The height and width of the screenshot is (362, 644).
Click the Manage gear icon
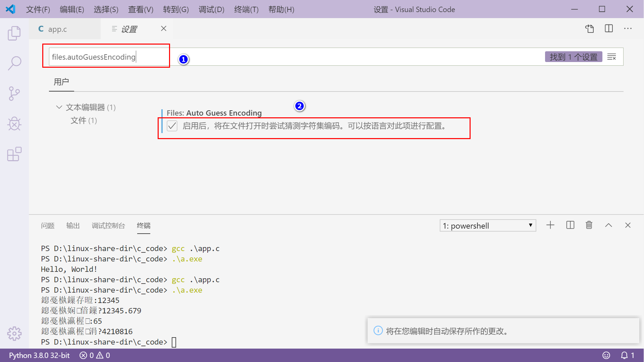(x=14, y=334)
